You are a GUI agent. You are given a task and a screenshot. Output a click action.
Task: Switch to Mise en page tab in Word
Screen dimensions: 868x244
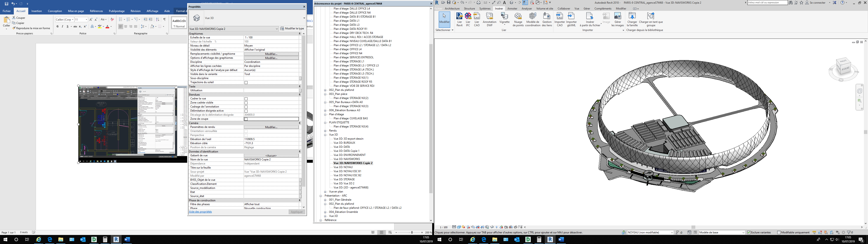(76, 11)
